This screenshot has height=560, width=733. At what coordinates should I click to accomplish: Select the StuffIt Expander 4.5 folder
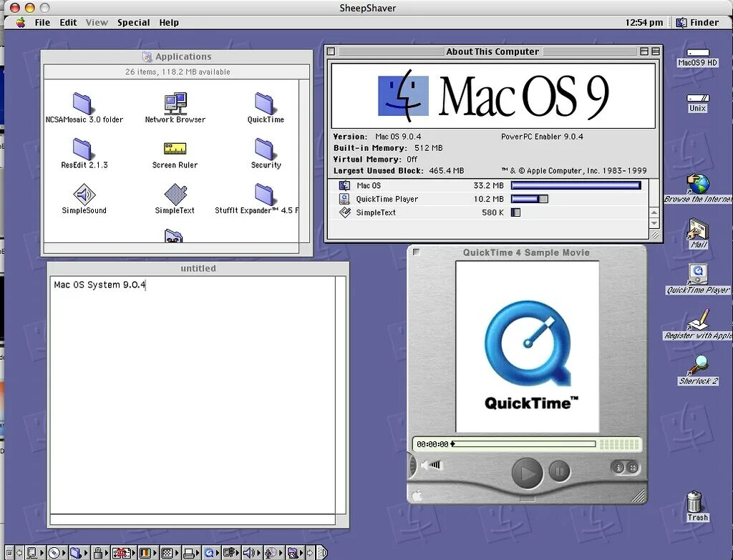pyautogui.click(x=265, y=195)
